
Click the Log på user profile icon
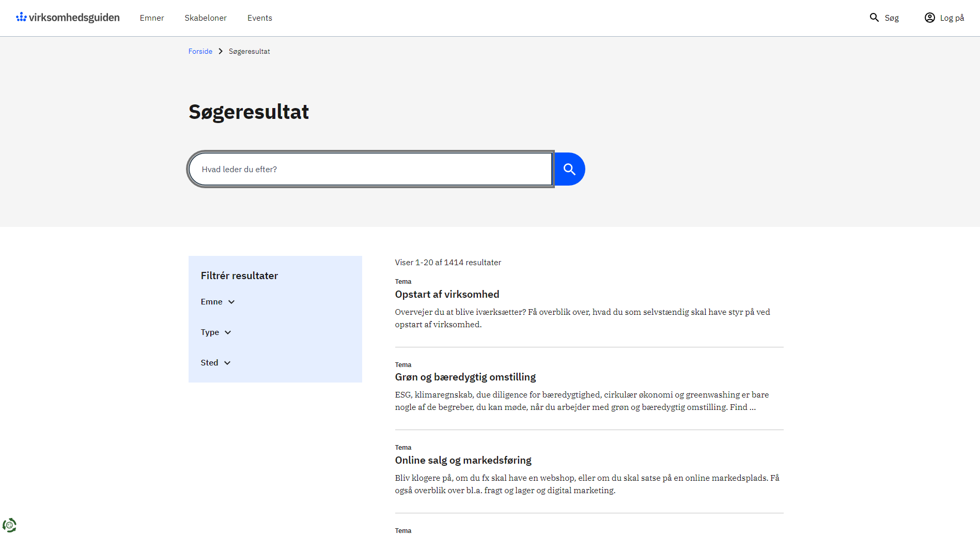pos(929,18)
